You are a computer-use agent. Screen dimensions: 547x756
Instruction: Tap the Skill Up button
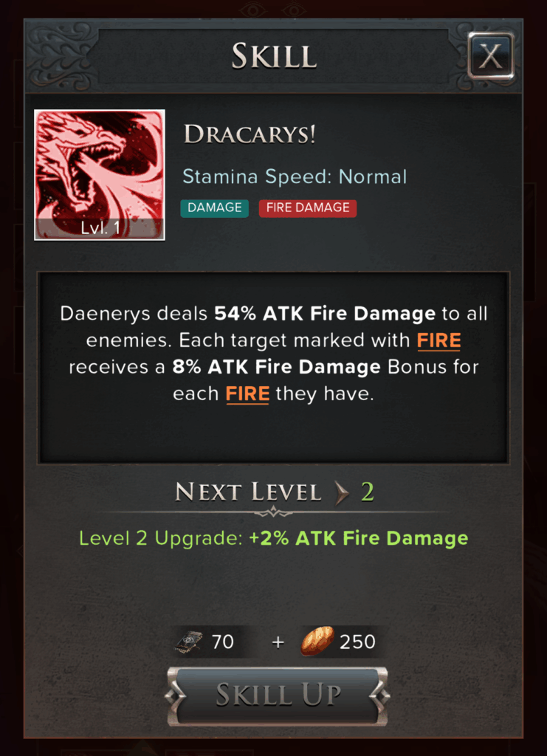coord(277,695)
